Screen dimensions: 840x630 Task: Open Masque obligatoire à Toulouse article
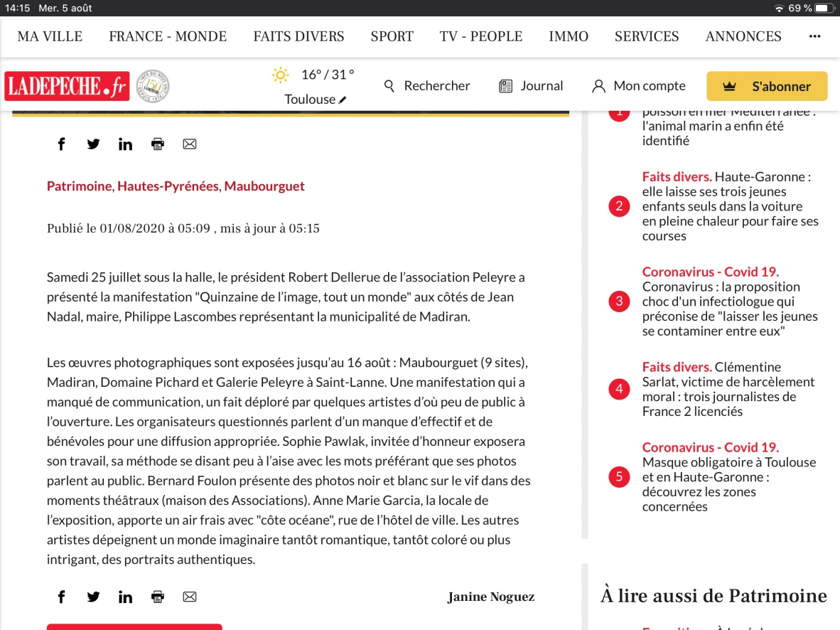coord(729,477)
